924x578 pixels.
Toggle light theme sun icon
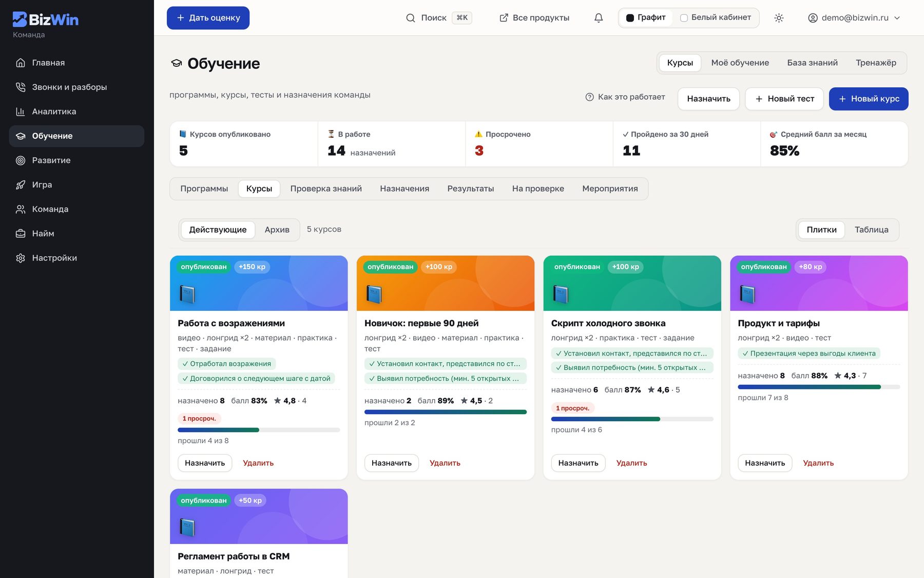(x=779, y=18)
